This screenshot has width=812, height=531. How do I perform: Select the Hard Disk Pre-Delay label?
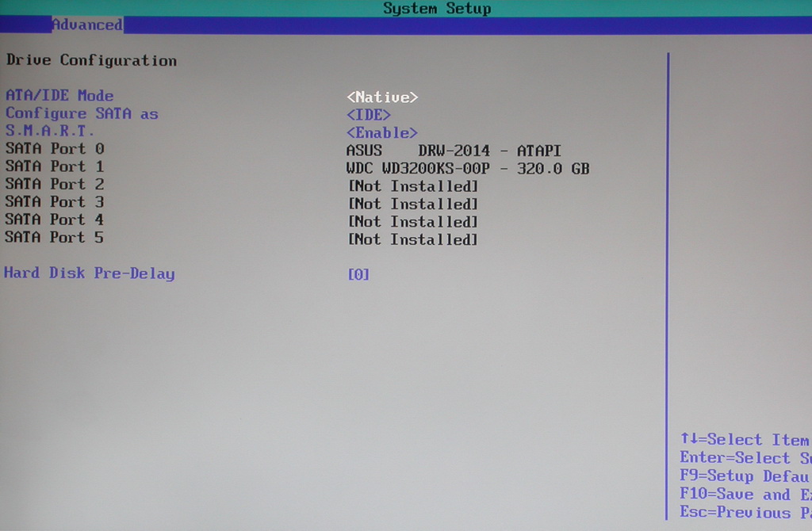90,273
